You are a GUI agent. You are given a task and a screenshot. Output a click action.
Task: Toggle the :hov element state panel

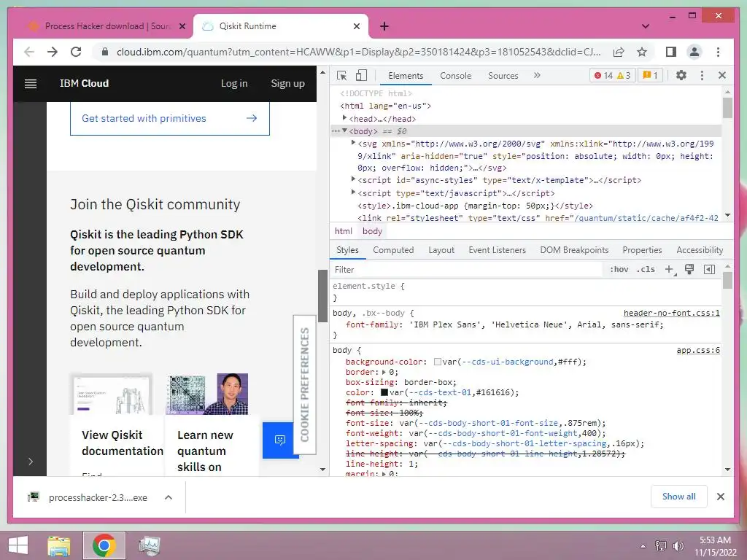pos(619,270)
